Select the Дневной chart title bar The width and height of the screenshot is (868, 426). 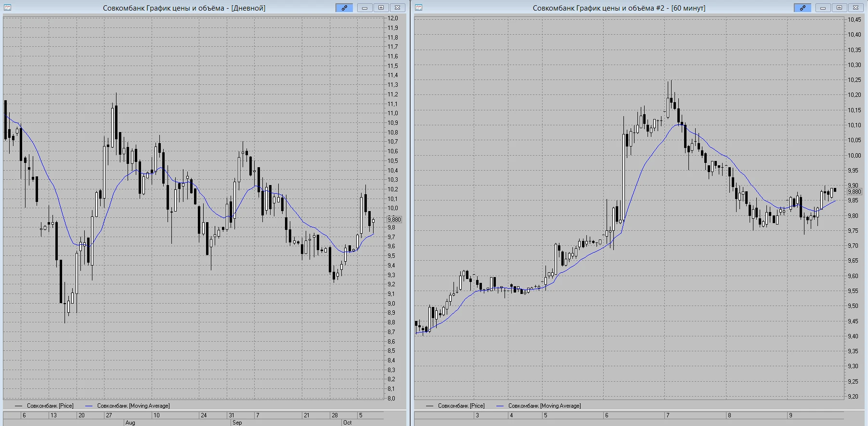pyautogui.click(x=184, y=8)
